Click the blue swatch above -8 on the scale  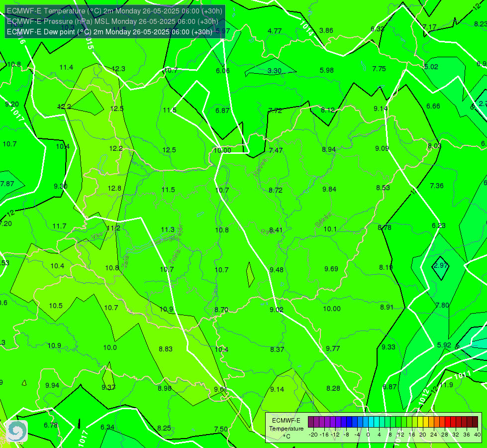(349, 422)
